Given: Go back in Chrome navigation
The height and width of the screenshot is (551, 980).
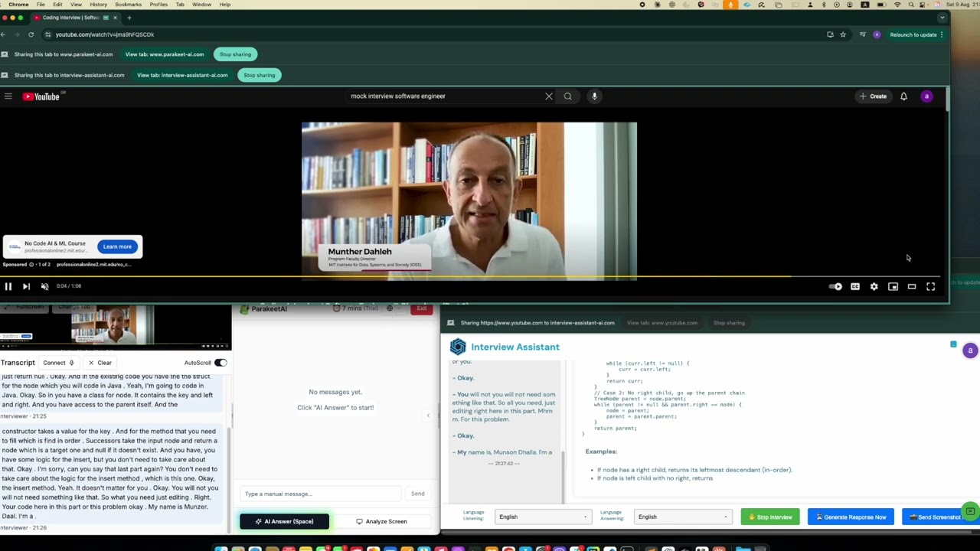Looking at the screenshot, I should pos(4,34).
